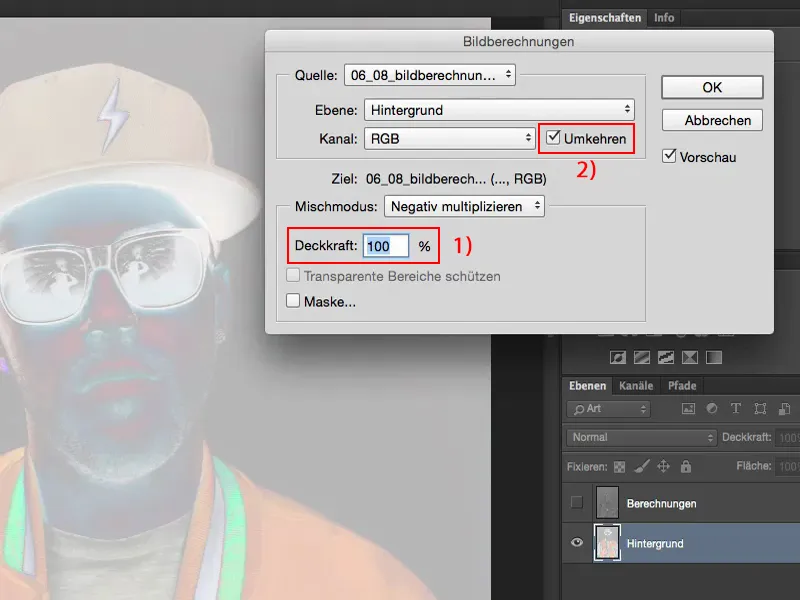This screenshot has width=800, height=600.
Task: Lock transparent pixels checkerboard icon
Action: 619,467
